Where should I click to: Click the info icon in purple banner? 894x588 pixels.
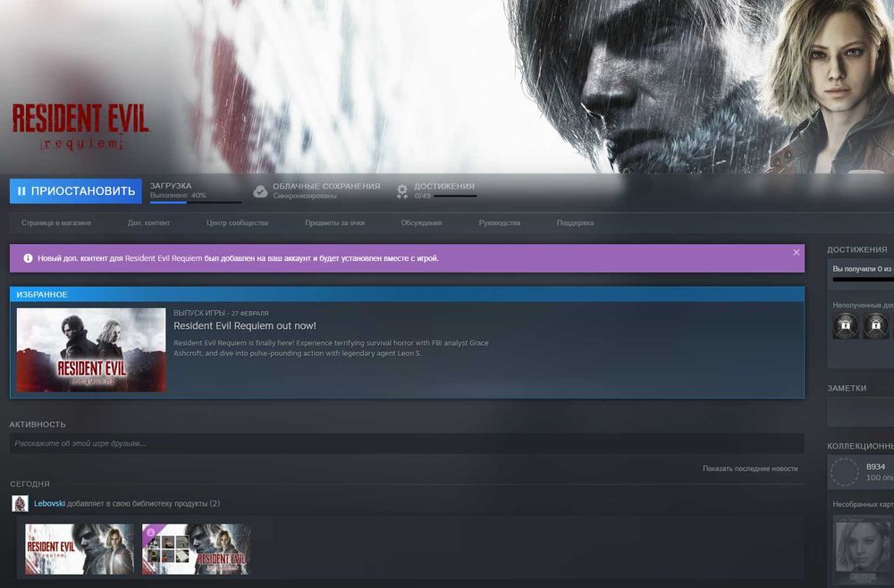click(28, 258)
